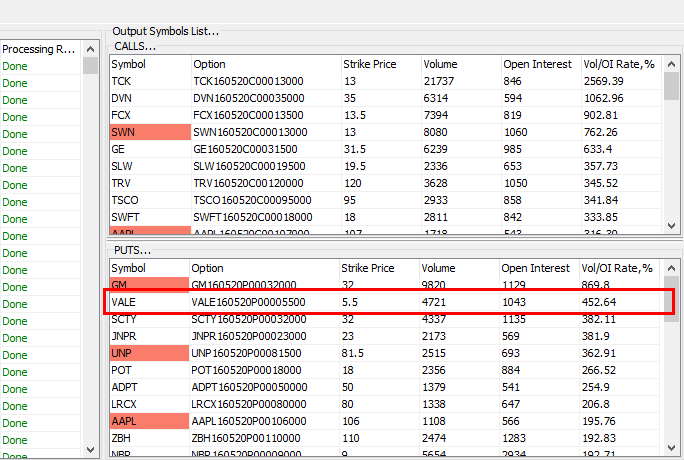Sort PUTS by Open Interest header
684x460 pixels.
(540, 268)
